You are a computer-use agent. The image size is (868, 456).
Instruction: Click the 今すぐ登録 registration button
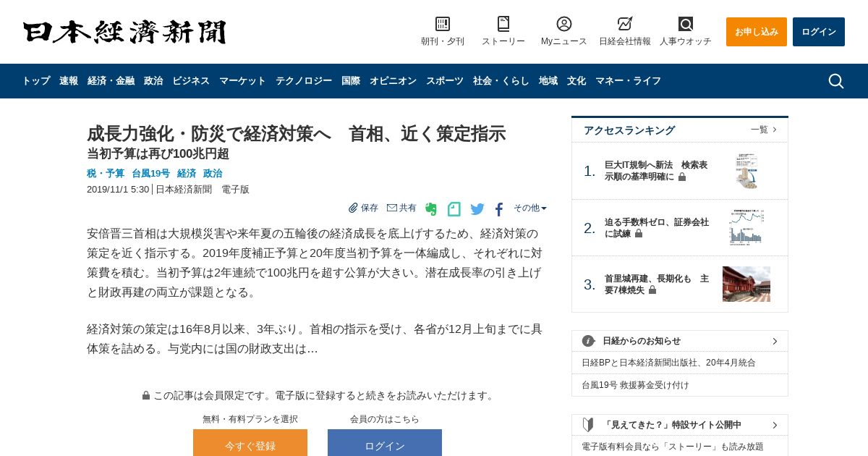pyautogui.click(x=250, y=443)
